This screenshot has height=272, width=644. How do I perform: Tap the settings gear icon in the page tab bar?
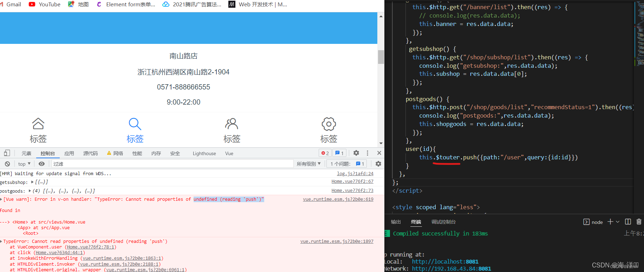tap(329, 124)
